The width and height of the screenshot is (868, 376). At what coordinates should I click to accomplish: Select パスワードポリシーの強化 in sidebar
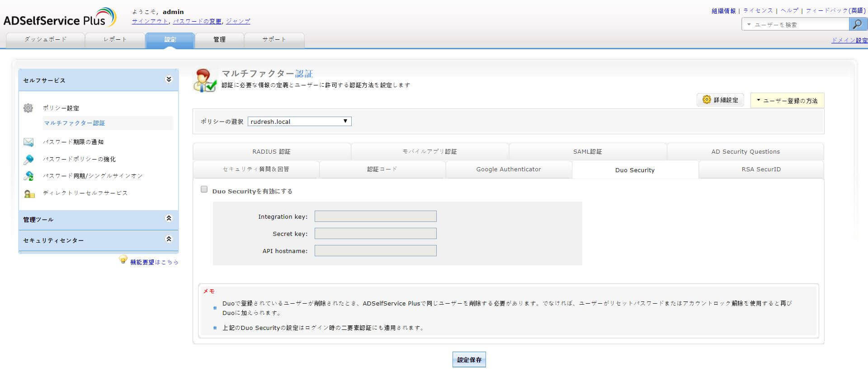click(79, 159)
